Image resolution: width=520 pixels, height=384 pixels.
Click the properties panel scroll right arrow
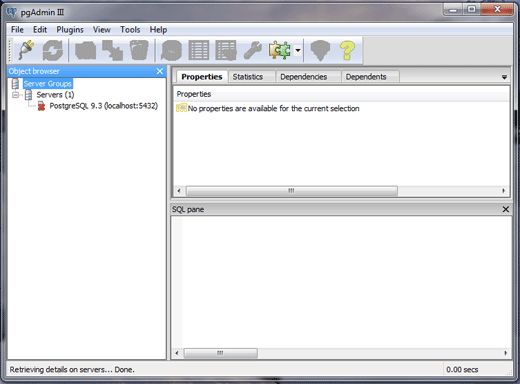point(504,191)
